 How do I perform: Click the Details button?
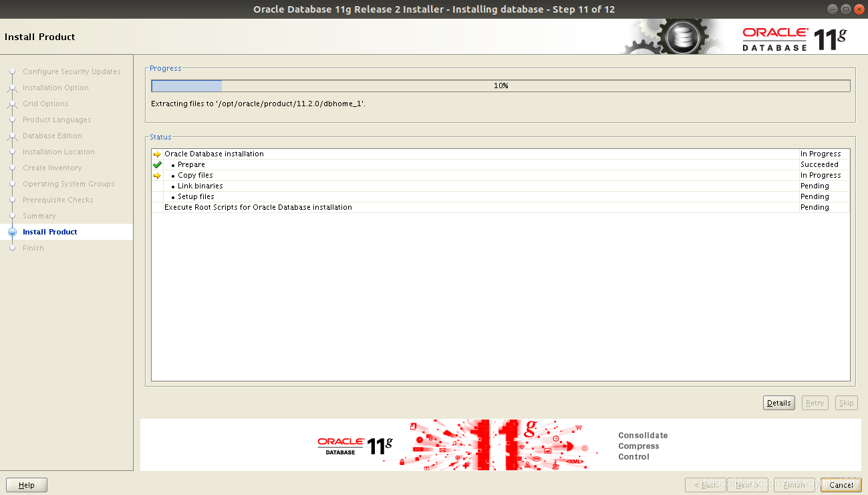779,403
